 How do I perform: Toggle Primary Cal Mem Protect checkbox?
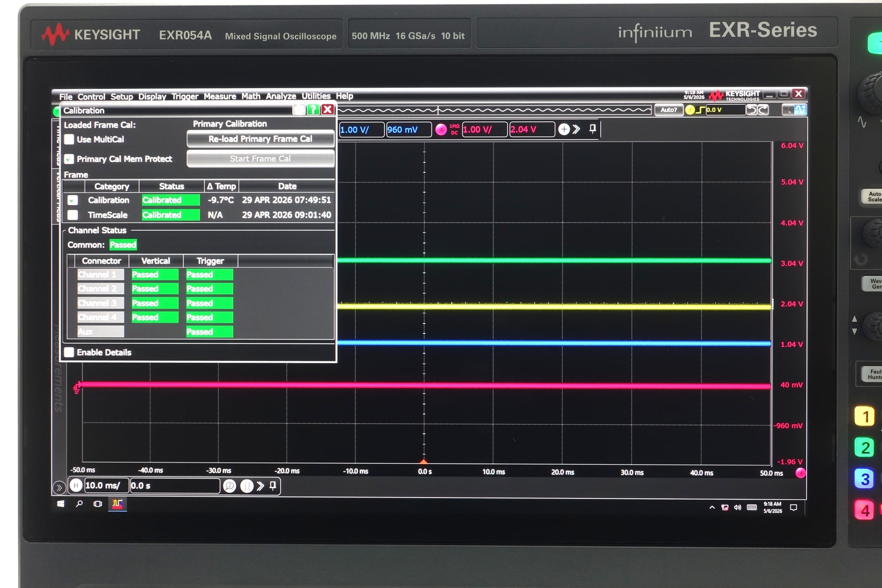pyautogui.click(x=69, y=159)
